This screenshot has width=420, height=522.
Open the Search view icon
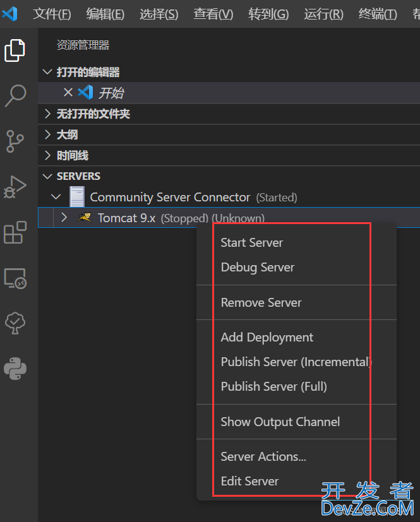pyautogui.click(x=15, y=96)
